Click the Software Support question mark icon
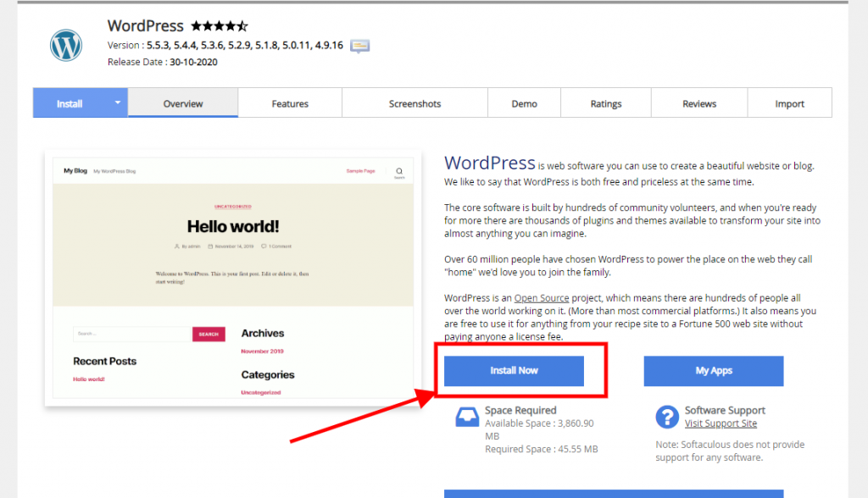868x498 pixels. [x=667, y=417]
